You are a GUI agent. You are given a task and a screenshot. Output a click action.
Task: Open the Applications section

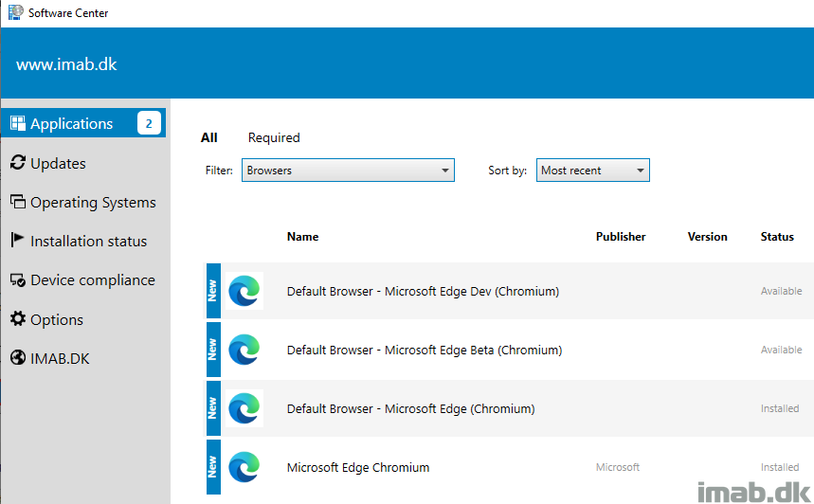83,123
